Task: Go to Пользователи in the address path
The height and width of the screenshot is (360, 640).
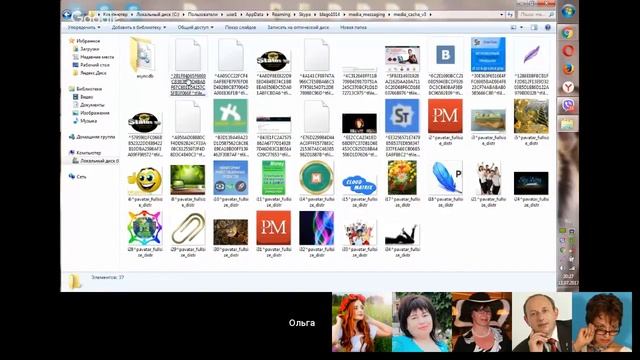Action: pos(203,14)
